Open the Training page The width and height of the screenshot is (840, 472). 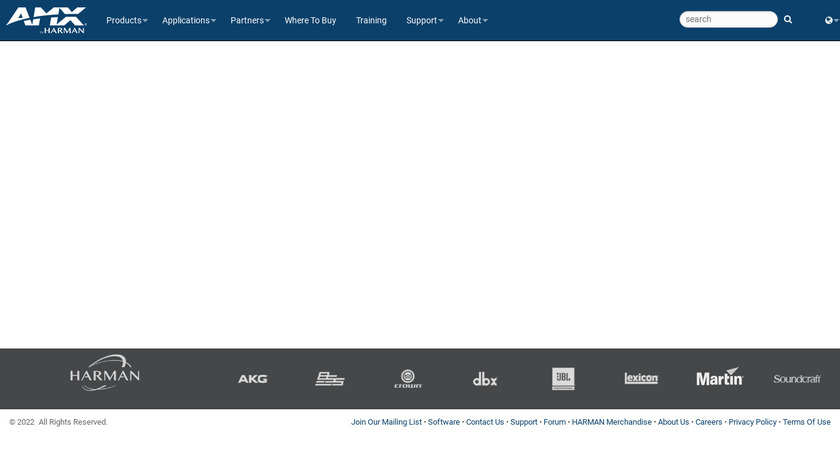point(371,20)
